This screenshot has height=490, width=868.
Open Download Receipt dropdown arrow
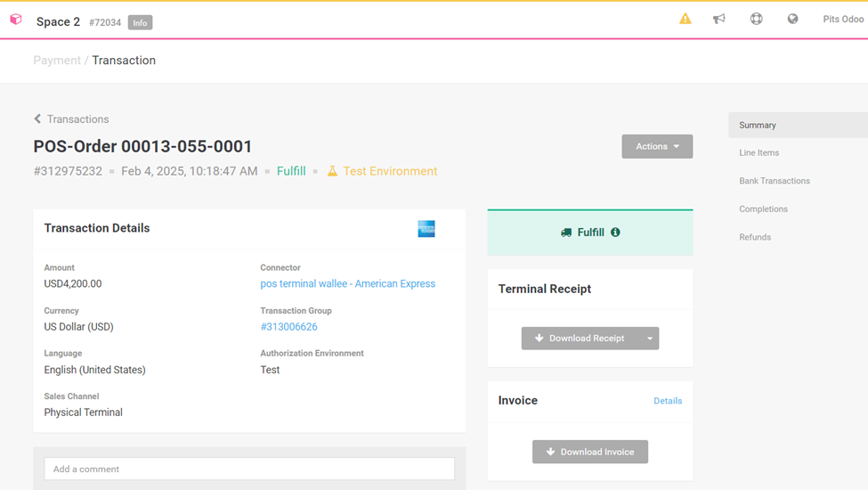650,339
